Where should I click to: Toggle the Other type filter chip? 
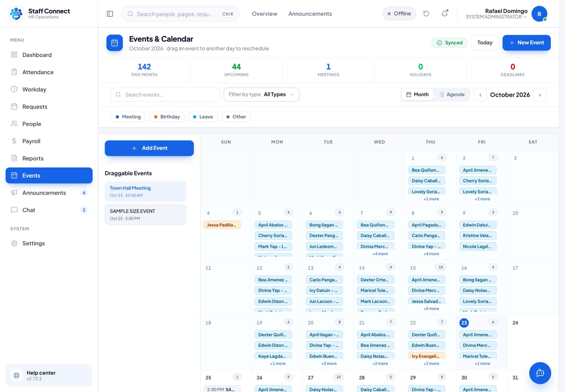236,117
